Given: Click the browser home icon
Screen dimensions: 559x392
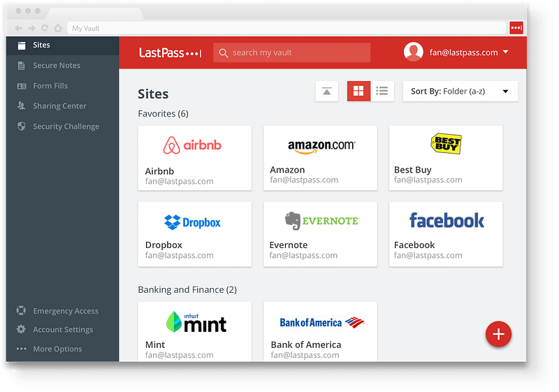Looking at the screenshot, I should 58,28.
